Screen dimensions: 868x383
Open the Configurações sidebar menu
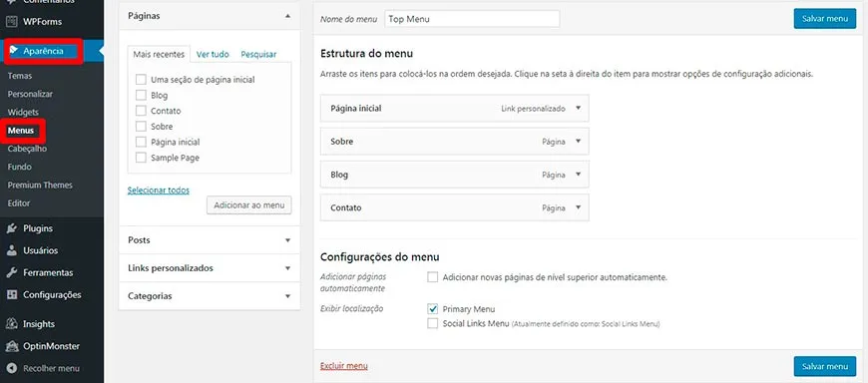(52, 295)
